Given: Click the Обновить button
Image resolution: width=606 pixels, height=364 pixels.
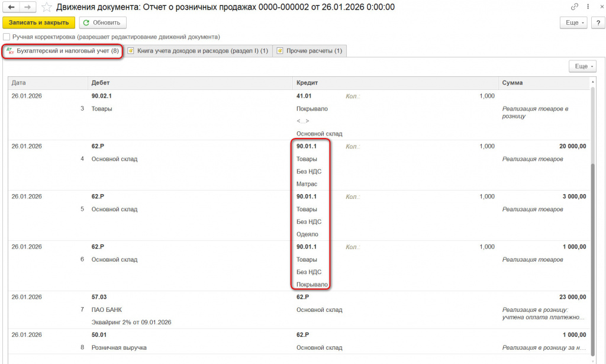Looking at the screenshot, I should [x=103, y=23].
